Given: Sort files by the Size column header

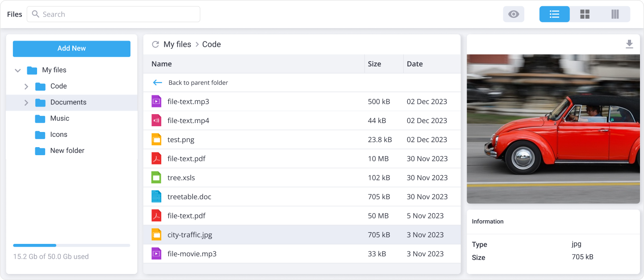Looking at the screenshot, I should tap(374, 64).
